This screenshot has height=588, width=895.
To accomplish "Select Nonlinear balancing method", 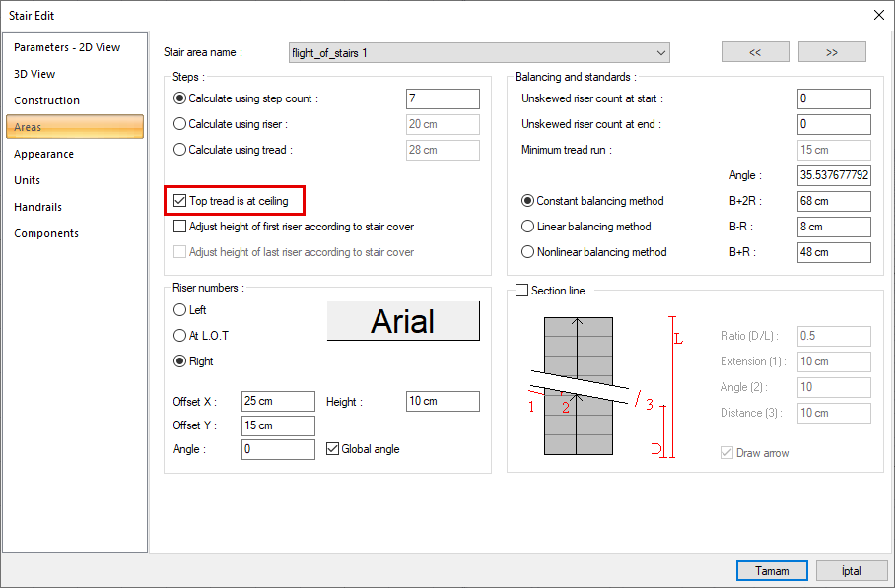I will 528,252.
